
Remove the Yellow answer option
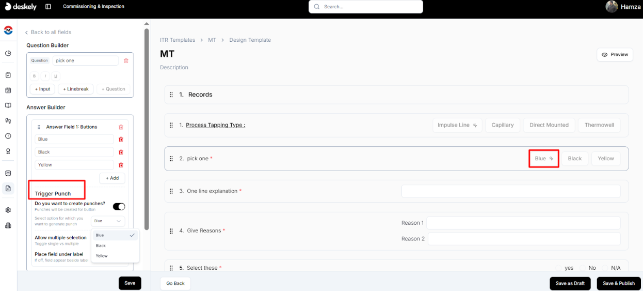tap(121, 165)
